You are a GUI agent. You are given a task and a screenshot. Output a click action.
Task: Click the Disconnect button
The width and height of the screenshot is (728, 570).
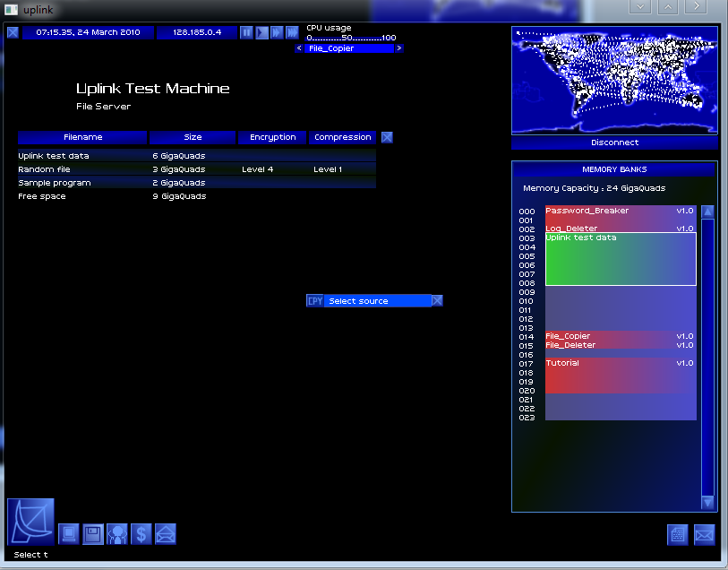point(614,142)
